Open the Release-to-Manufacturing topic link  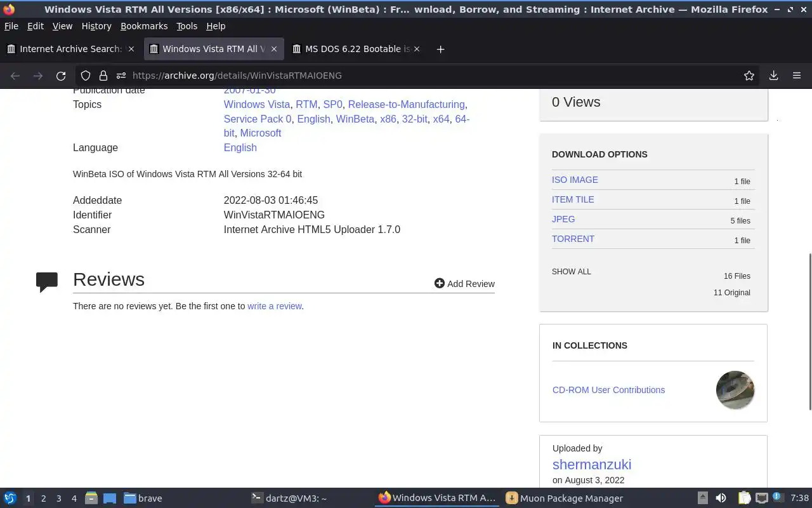point(406,104)
